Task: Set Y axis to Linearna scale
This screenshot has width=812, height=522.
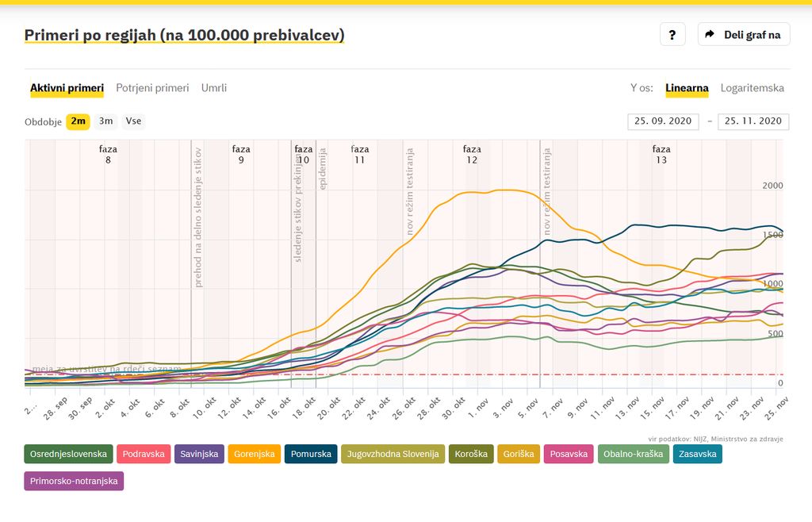Action: [x=687, y=88]
